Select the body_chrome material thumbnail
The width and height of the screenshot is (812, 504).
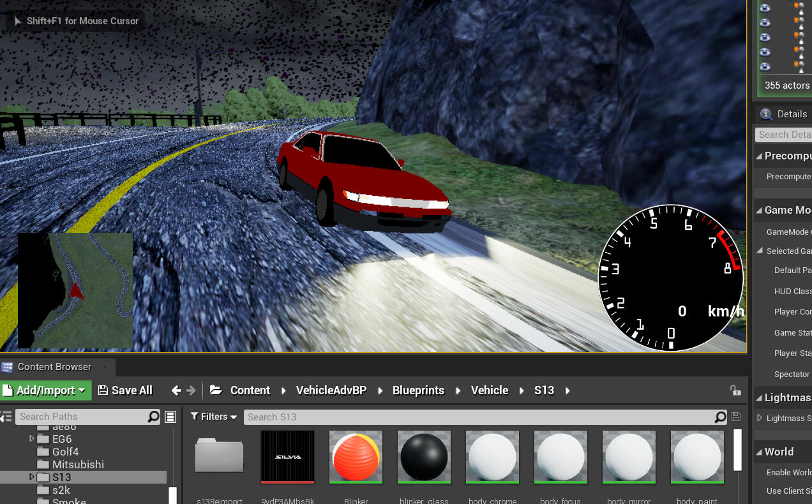tap(492, 456)
